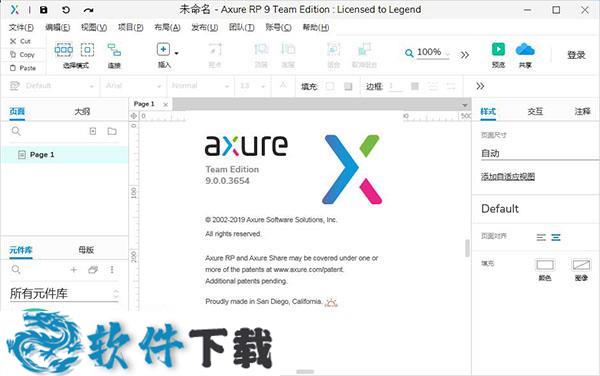The width and height of the screenshot is (600, 376).
Task: Click the border color swatch in style bar
Action: point(414,86)
